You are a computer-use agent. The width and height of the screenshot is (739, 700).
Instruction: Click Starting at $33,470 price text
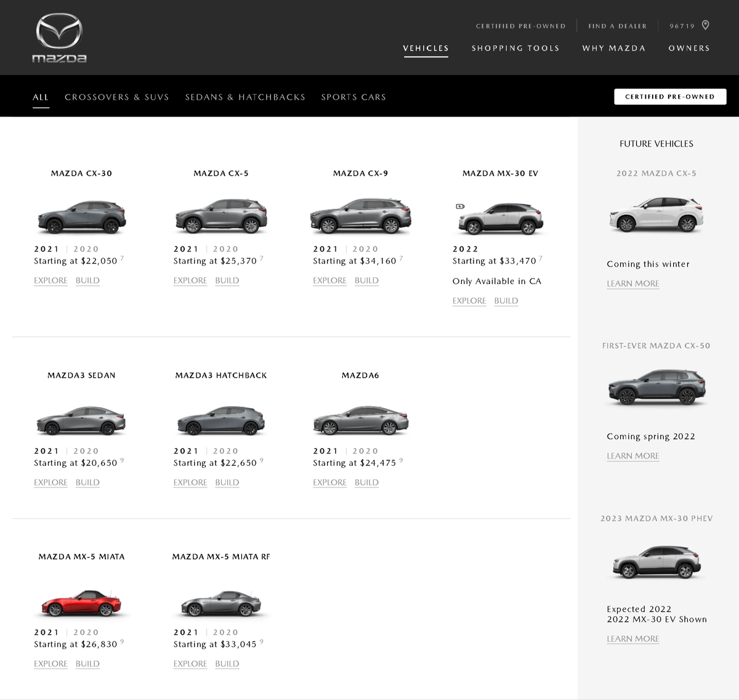[495, 261]
